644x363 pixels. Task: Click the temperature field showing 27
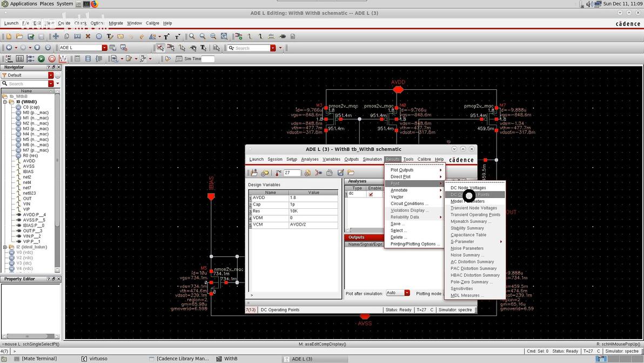[x=292, y=173]
